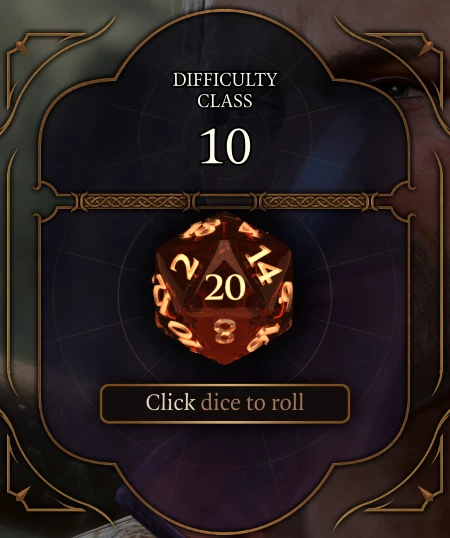Click the left braided knot divider segment
The height and width of the screenshot is (538, 450).
tap(135, 201)
